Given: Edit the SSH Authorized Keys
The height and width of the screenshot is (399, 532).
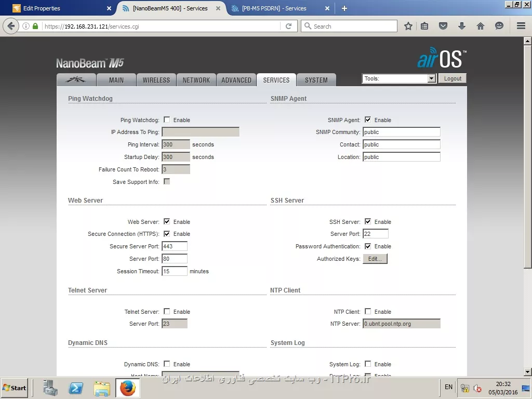Looking at the screenshot, I should pyautogui.click(x=375, y=259).
